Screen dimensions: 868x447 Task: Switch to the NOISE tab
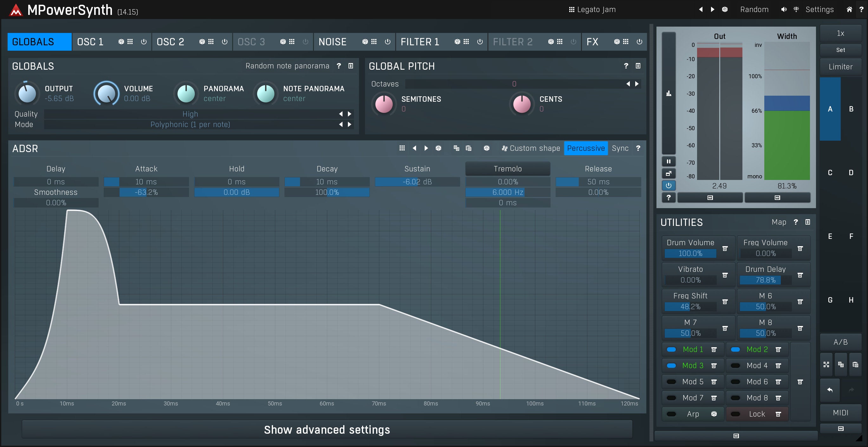332,42
